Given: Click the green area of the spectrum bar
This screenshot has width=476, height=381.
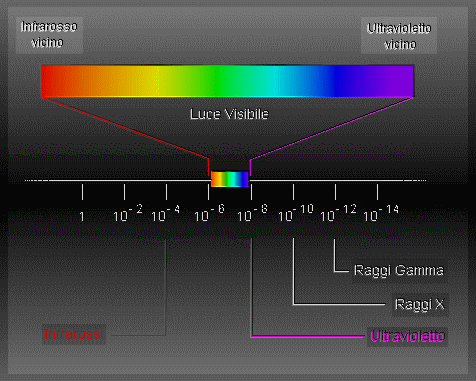Looking at the screenshot, I should tap(218, 81).
